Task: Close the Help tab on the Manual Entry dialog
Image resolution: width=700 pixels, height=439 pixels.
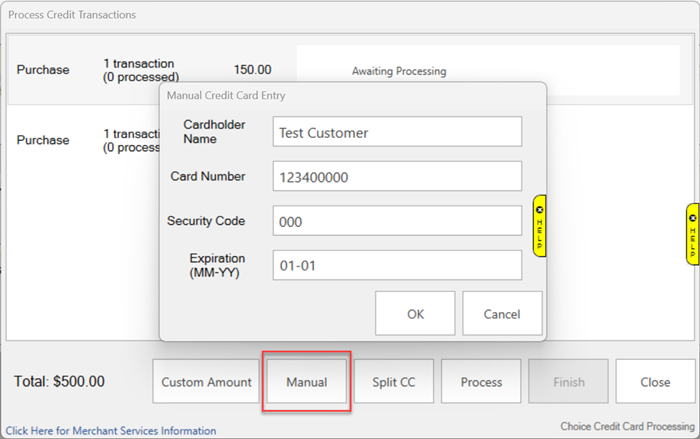Action: (x=540, y=210)
